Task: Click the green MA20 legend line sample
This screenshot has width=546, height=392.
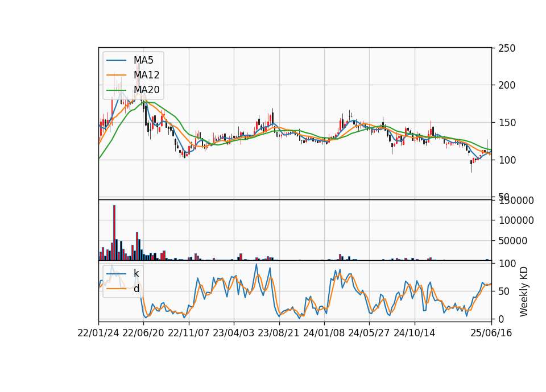Action: (116, 90)
